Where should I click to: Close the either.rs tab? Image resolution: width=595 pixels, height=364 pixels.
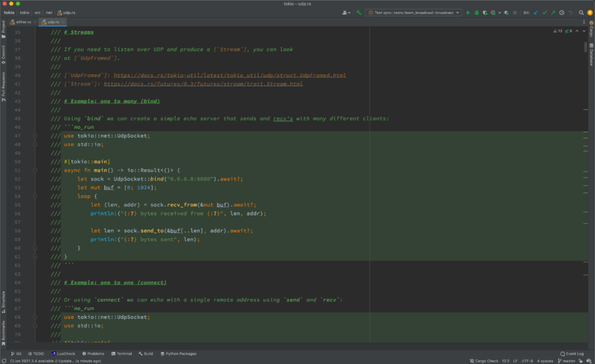(35, 22)
